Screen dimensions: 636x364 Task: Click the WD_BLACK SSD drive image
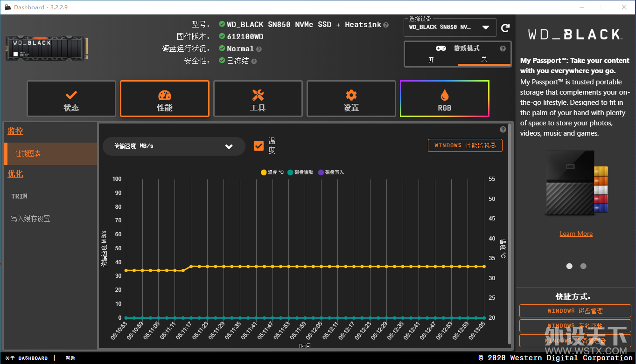click(47, 48)
